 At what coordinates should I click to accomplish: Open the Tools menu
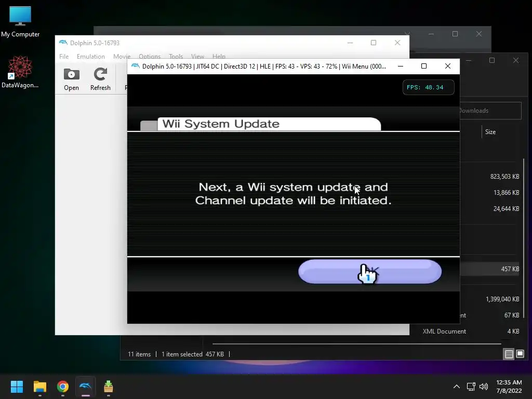pos(176,56)
